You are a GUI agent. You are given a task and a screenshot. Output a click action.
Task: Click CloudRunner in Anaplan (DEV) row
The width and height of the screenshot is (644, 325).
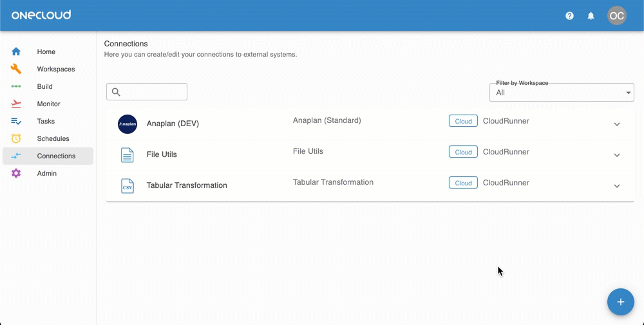tap(506, 121)
